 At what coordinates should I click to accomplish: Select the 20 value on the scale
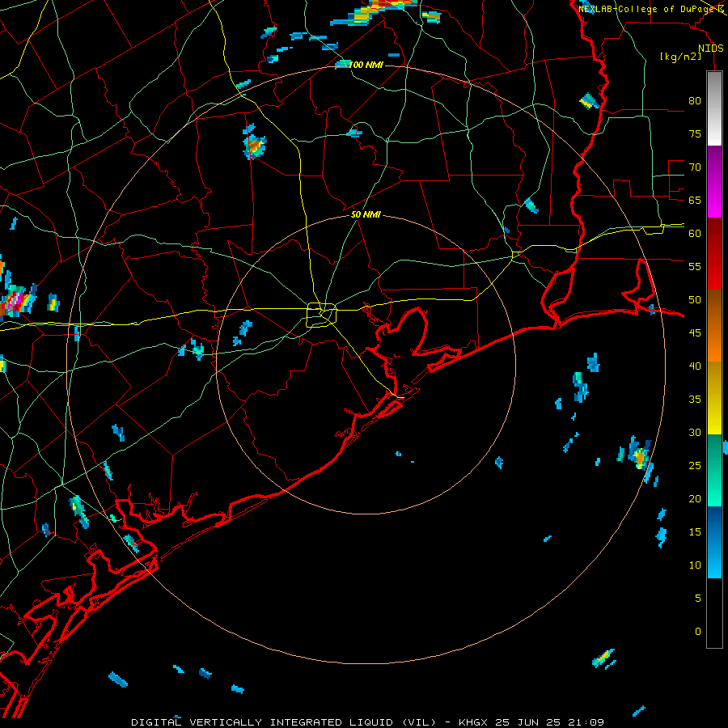click(695, 498)
